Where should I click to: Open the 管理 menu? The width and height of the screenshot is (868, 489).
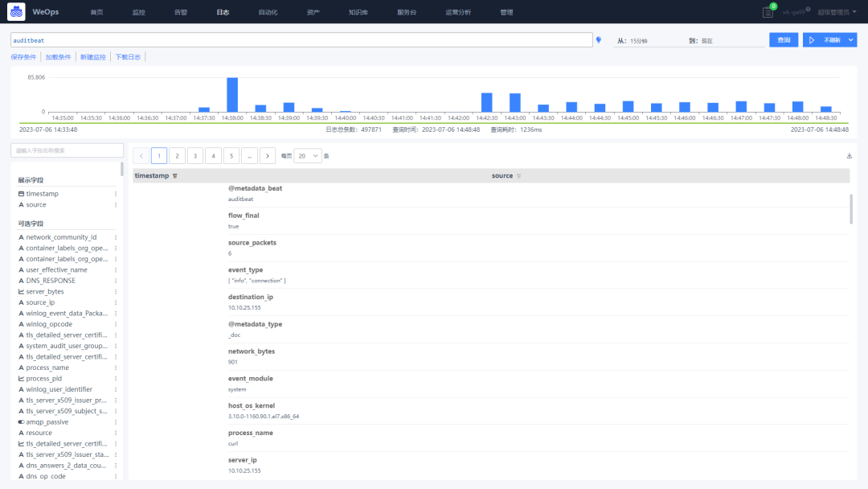506,12
